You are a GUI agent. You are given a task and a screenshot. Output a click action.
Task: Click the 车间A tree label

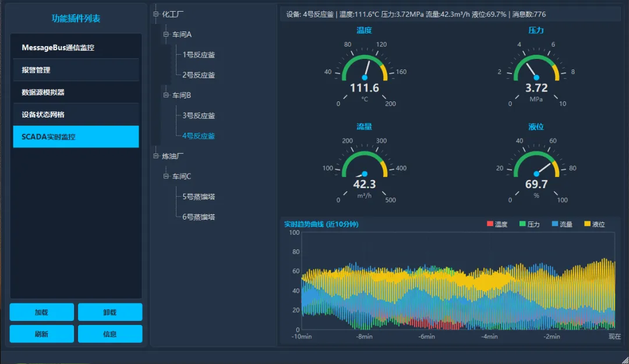click(182, 34)
